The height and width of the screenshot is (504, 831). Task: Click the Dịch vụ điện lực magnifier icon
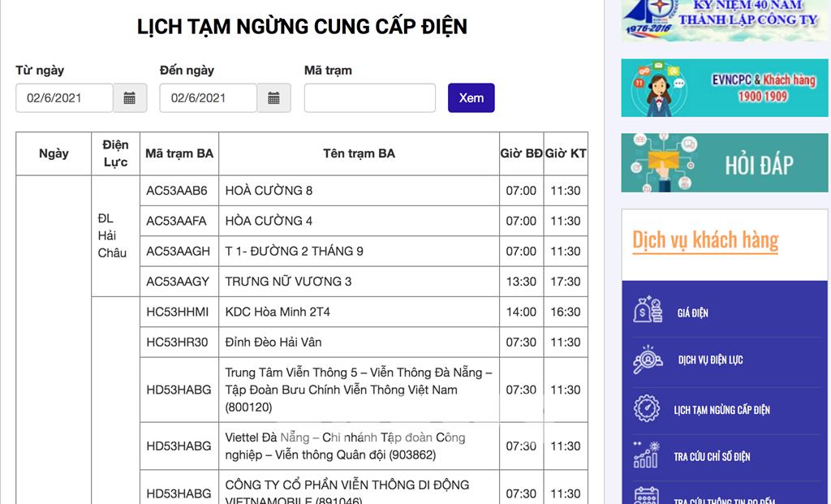pyautogui.click(x=647, y=360)
